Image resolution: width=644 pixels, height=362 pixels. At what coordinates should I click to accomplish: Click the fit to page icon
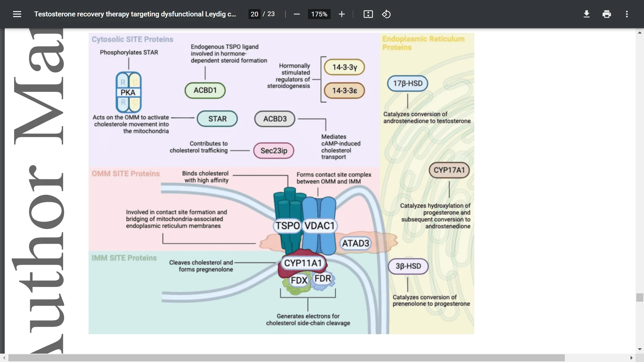coord(368,14)
